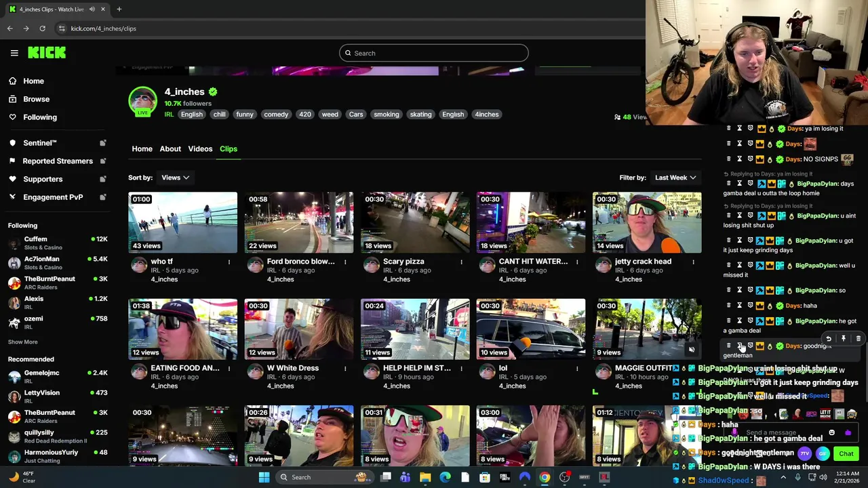Open the Sort by Views dropdown
The image size is (868, 488).
click(175, 178)
